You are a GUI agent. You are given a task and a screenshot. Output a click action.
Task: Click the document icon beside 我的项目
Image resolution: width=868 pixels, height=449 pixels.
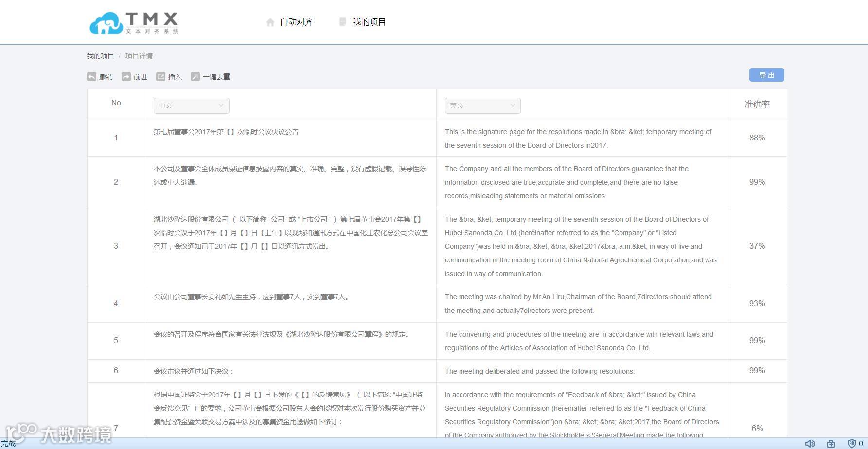(x=343, y=22)
